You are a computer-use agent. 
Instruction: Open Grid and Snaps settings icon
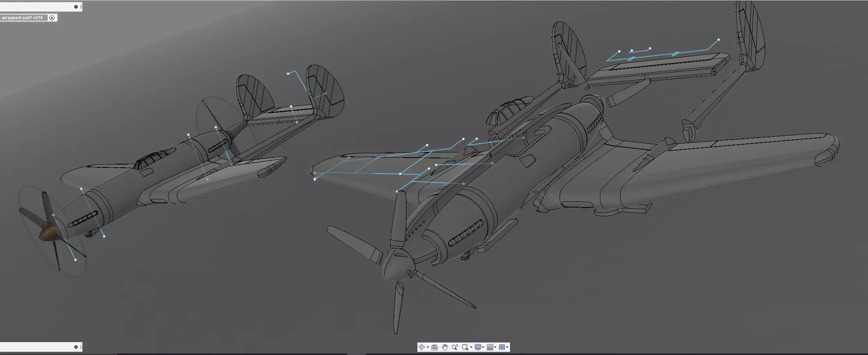pos(490,347)
